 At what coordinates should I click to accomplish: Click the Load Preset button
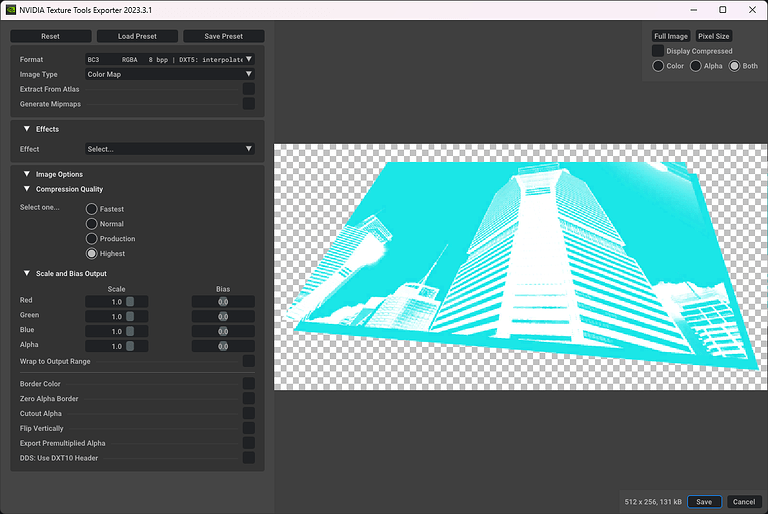(x=138, y=36)
